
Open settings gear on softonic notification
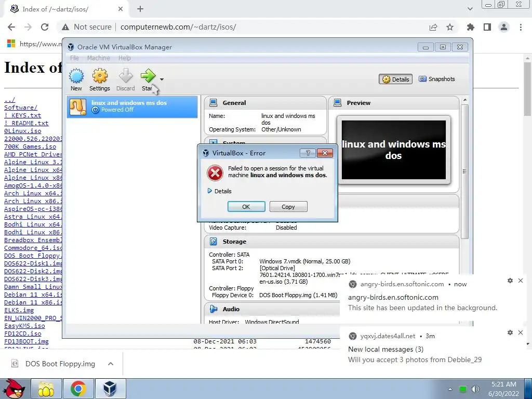coord(510,281)
